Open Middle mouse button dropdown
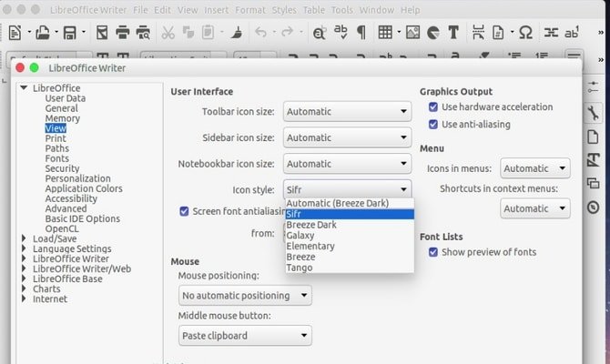This screenshot has height=364, width=610. click(x=245, y=336)
